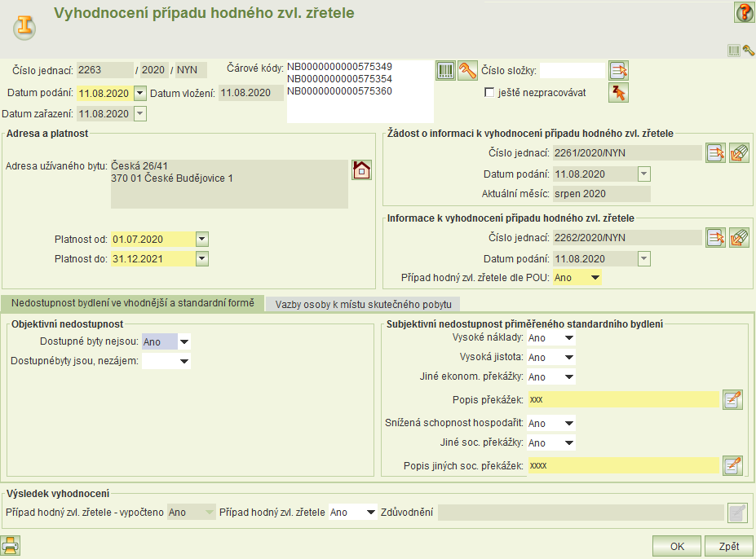Click the Číslo složky input field
This screenshot has height=559, width=756.
(572, 70)
